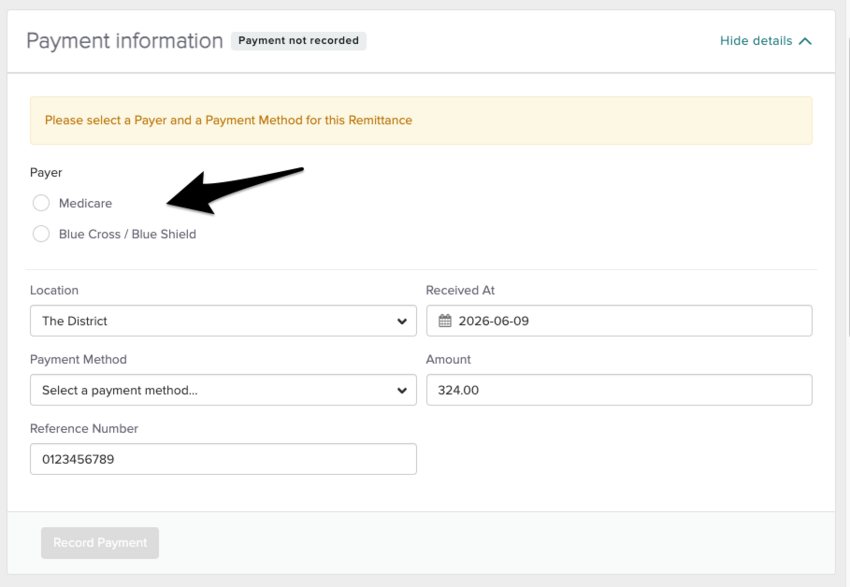Click the Record Payment button
850x587 pixels.
tap(100, 543)
